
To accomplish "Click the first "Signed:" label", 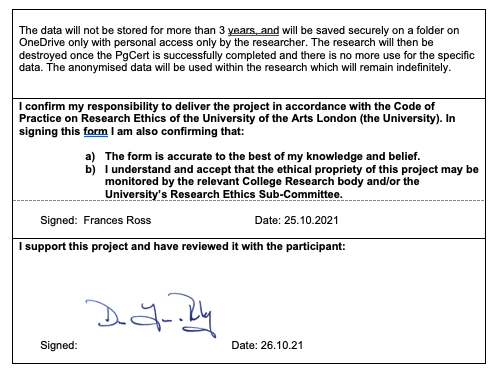I will pos(59,220).
